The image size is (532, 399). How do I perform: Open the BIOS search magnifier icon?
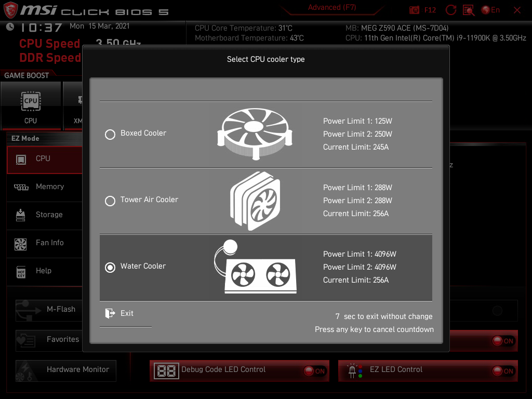pyautogui.click(x=469, y=10)
